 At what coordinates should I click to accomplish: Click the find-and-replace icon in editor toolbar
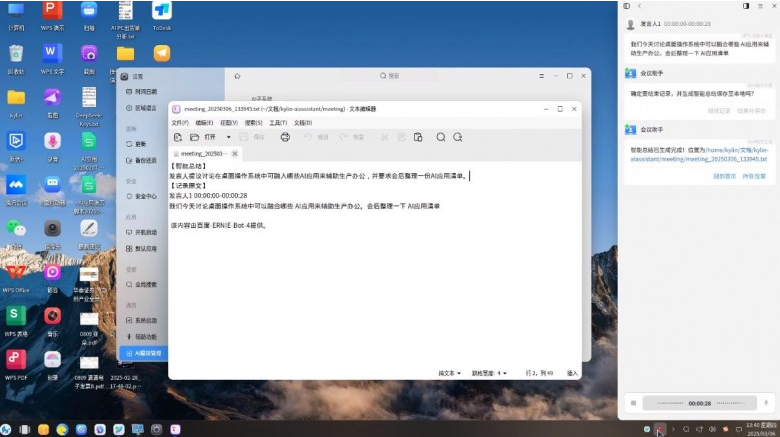point(458,137)
